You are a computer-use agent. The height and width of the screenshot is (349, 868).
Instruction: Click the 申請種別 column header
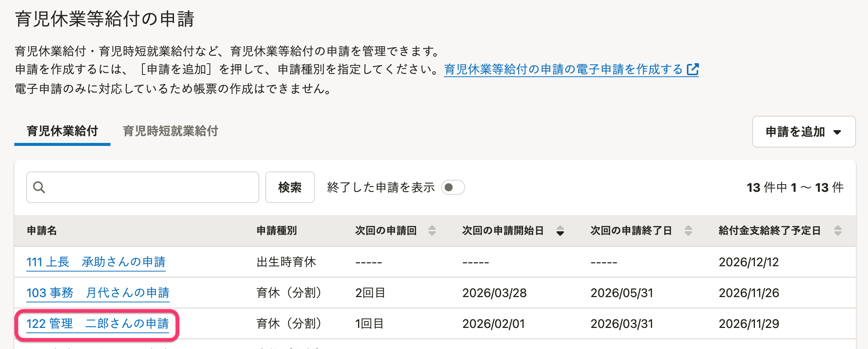click(x=277, y=231)
